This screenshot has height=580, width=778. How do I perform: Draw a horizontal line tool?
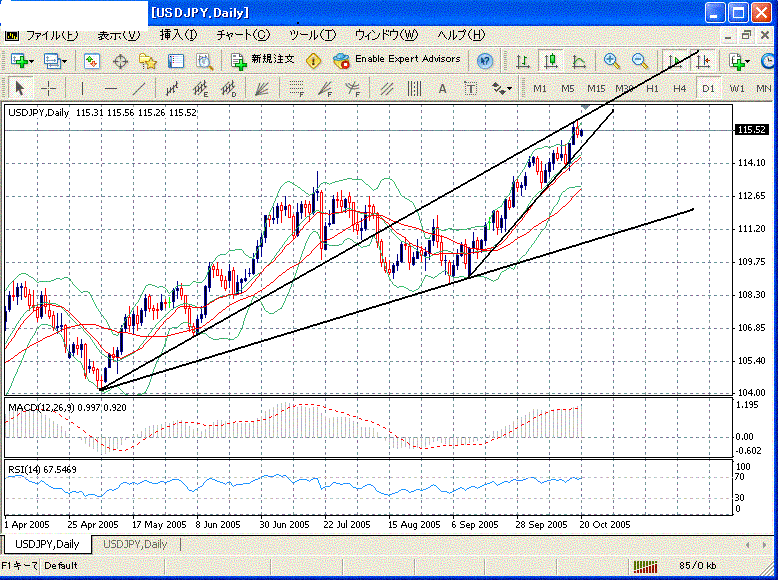tap(110, 88)
